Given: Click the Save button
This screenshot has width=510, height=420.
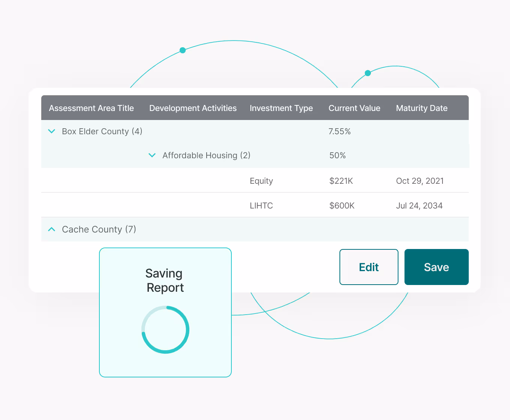Looking at the screenshot, I should coord(436,267).
